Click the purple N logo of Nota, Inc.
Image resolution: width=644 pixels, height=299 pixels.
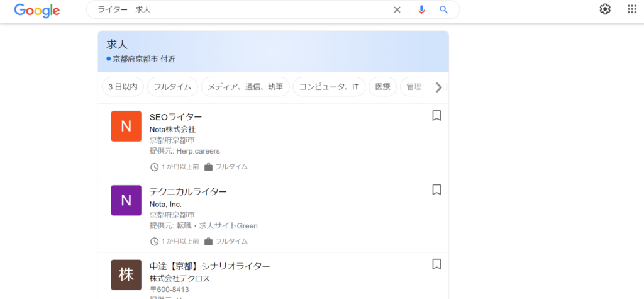click(x=126, y=200)
